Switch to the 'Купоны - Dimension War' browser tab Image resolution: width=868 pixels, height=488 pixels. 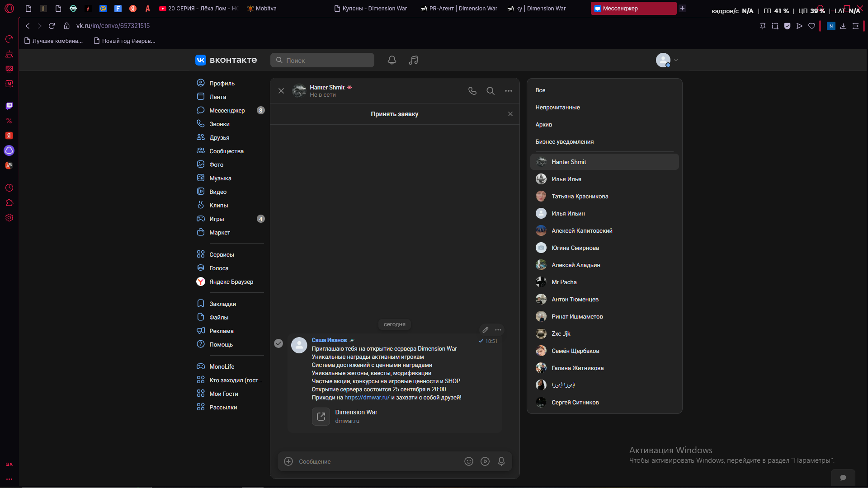(371, 8)
